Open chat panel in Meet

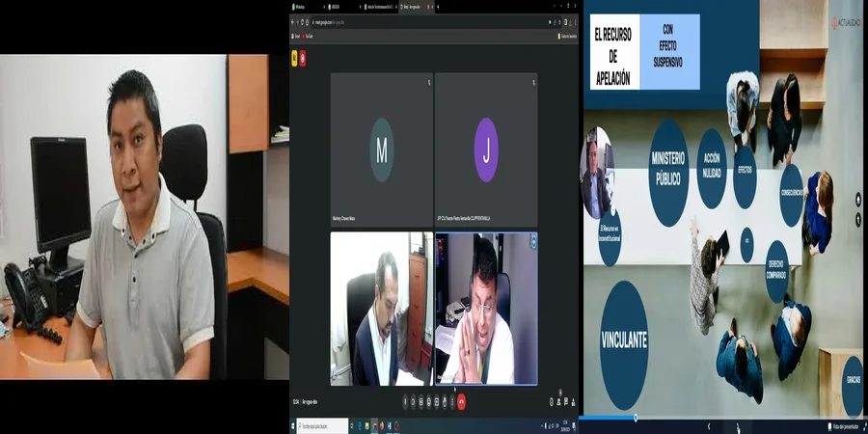click(x=566, y=402)
